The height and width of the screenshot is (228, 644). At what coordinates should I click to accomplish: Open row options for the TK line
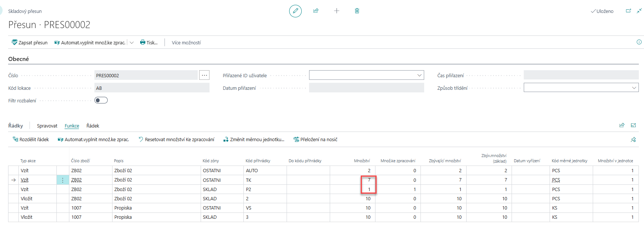pos(63,180)
